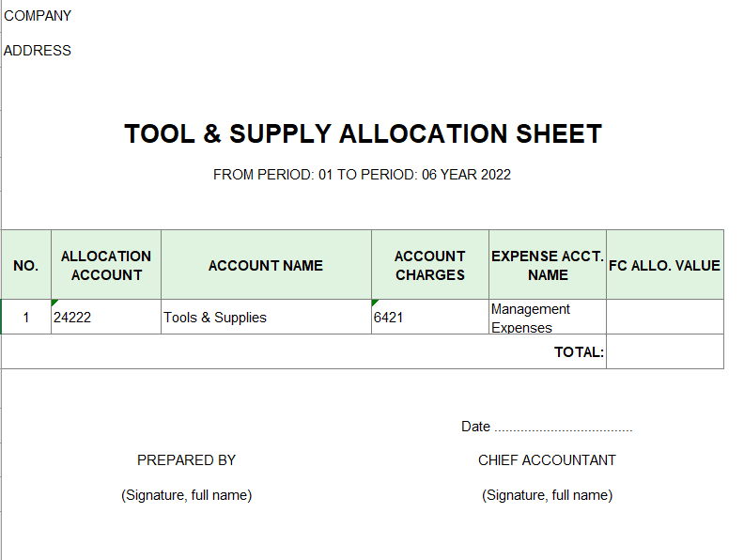Select the Management Expenses cell
This screenshot has width=744, height=560.
pyautogui.click(x=548, y=318)
